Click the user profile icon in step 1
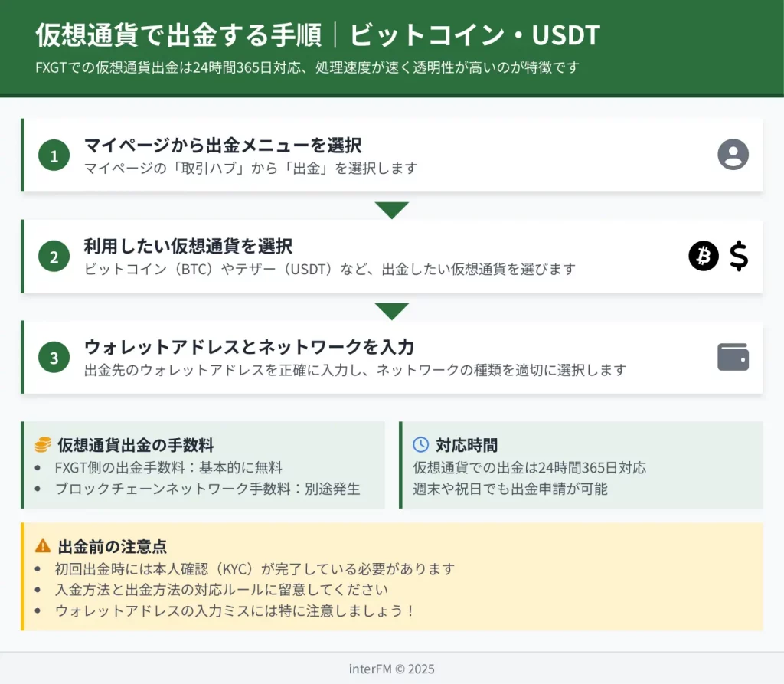The image size is (784, 684). 733,155
